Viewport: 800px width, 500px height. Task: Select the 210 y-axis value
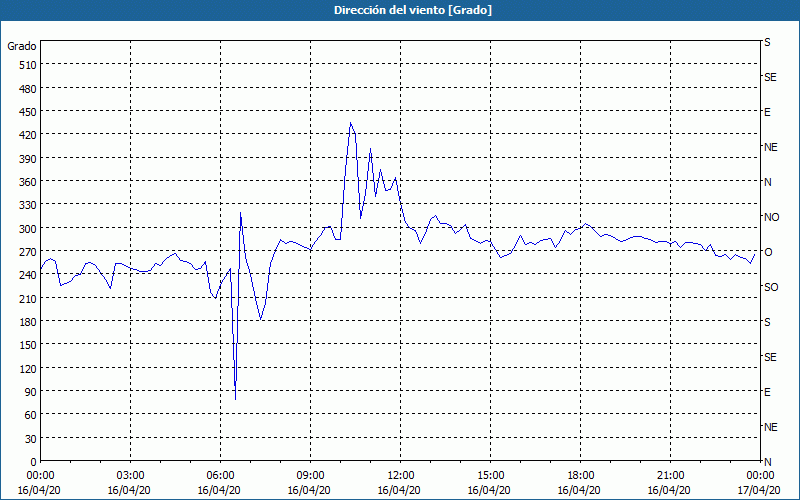pyautogui.click(x=29, y=298)
